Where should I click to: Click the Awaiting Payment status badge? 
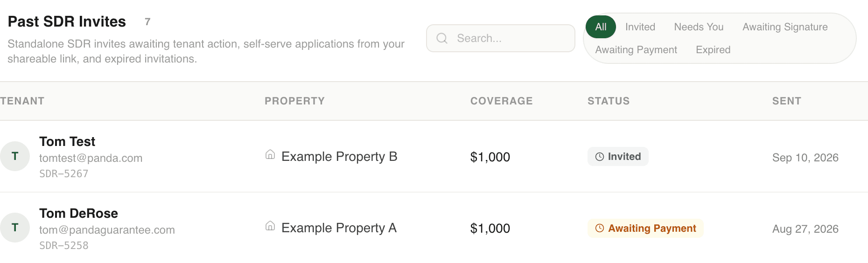pyautogui.click(x=645, y=228)
